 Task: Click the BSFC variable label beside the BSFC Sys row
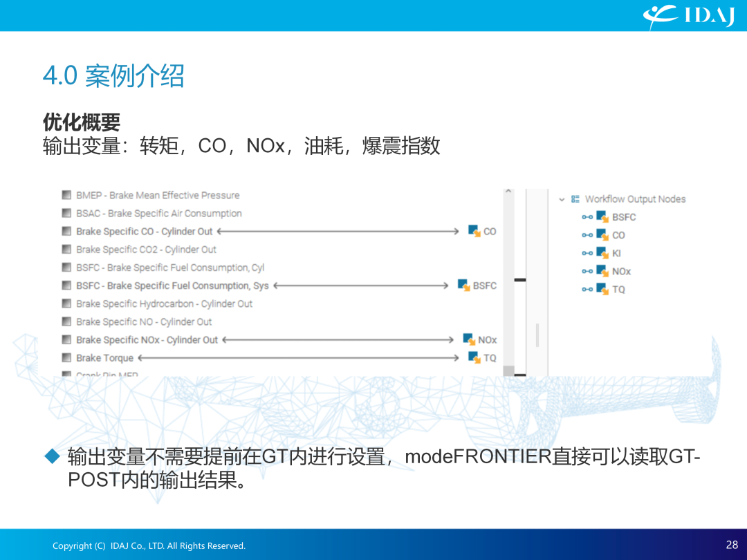coord(484,286)
